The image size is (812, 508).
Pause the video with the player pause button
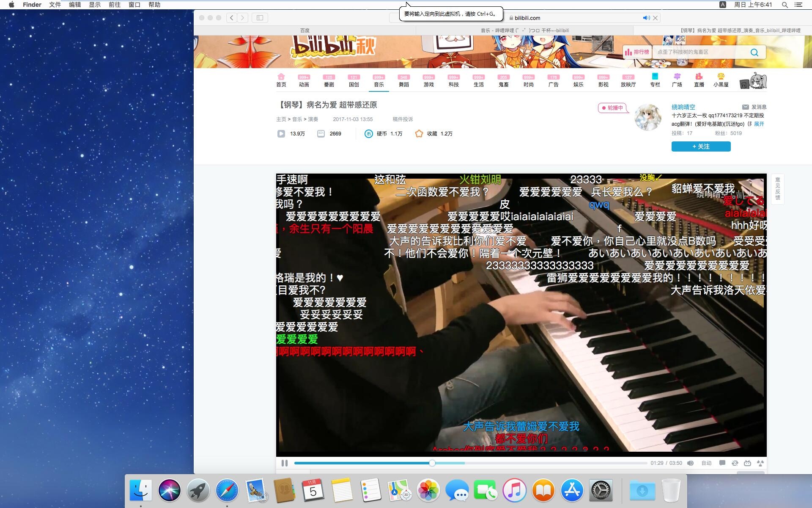tap(285, 463)
